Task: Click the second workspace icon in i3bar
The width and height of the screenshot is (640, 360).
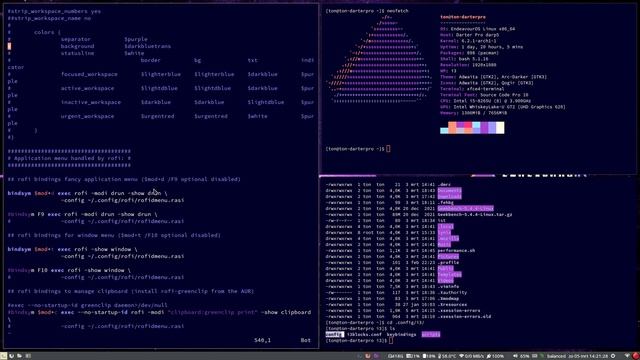Action: 11,356
